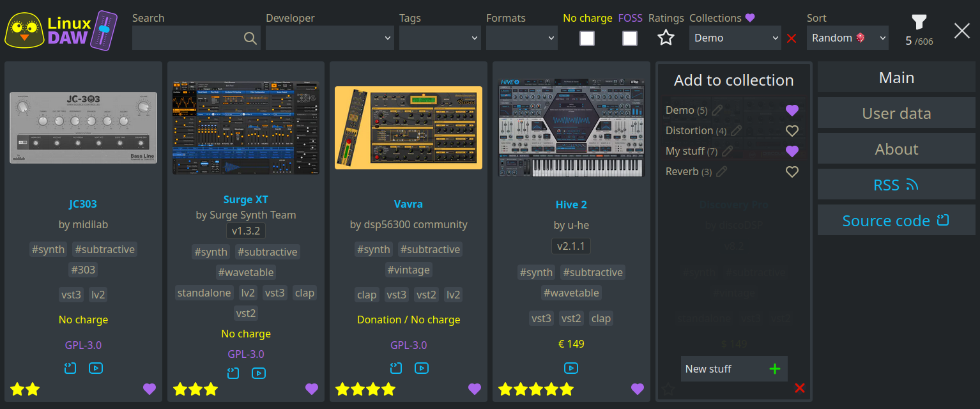Enable the No charge checkbox
The height and width of the screenshot is (409, 980).
pyautogui.click(x=586, y=38)
